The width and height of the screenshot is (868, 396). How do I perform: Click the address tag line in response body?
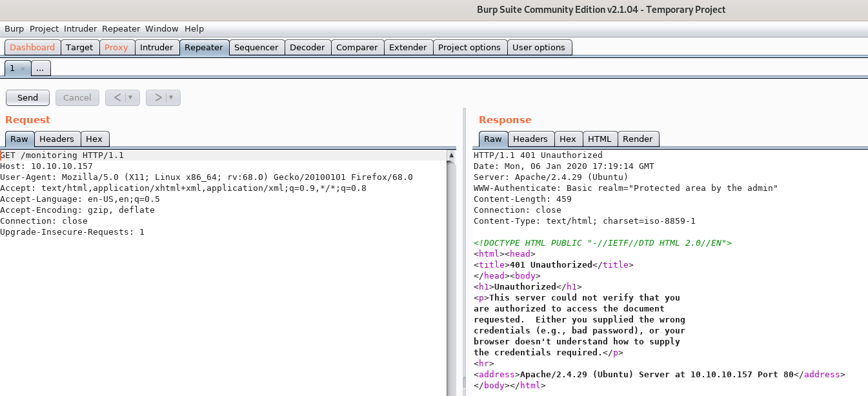point(660,375)
